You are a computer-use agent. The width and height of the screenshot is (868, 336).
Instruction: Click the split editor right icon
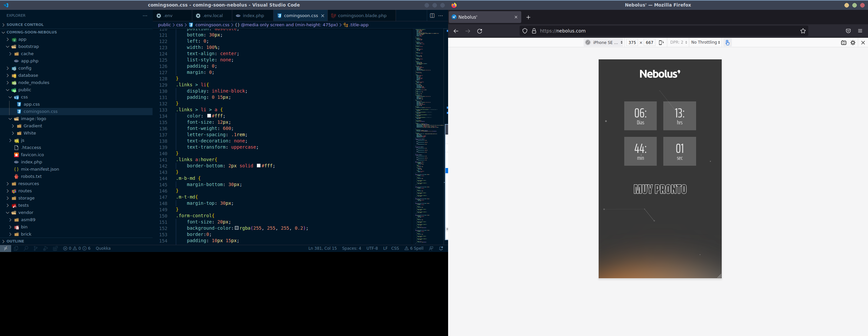tap(432, 15)
